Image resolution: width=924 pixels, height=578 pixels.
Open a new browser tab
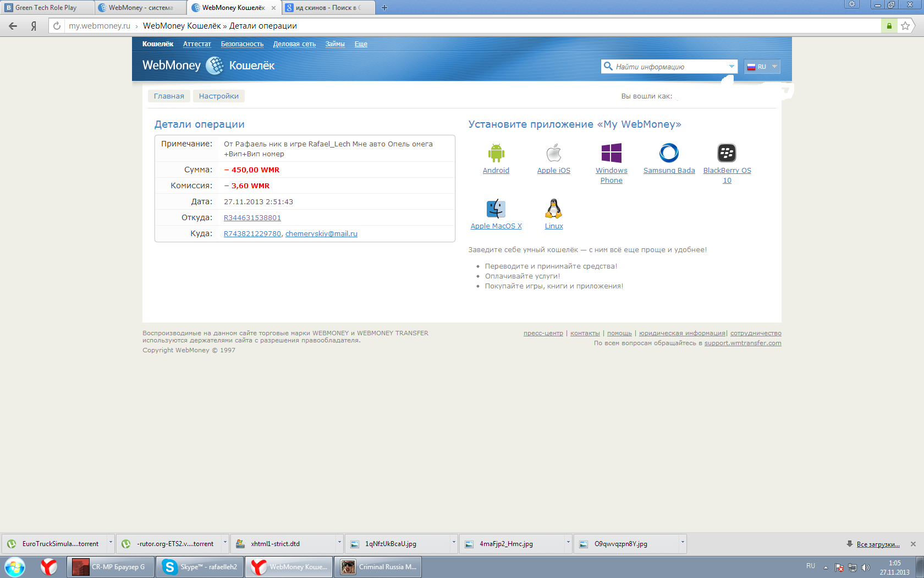(x=384, y=8)
